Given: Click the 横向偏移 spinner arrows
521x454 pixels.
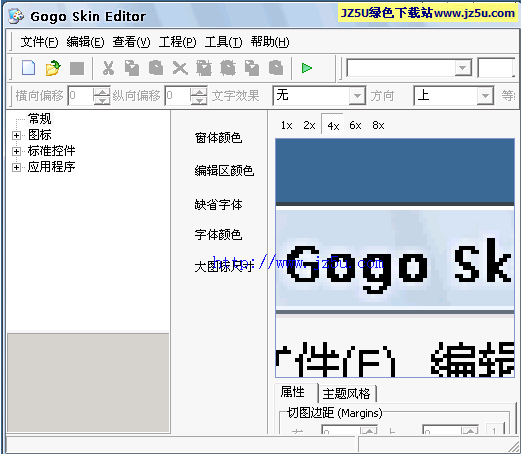Looking at the screenshot, I should 101,96.
